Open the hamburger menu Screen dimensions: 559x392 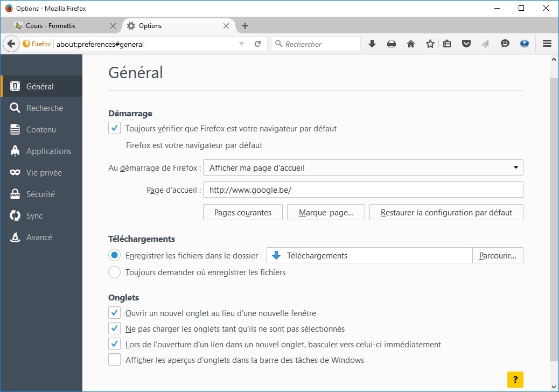(x=547, y=44)
